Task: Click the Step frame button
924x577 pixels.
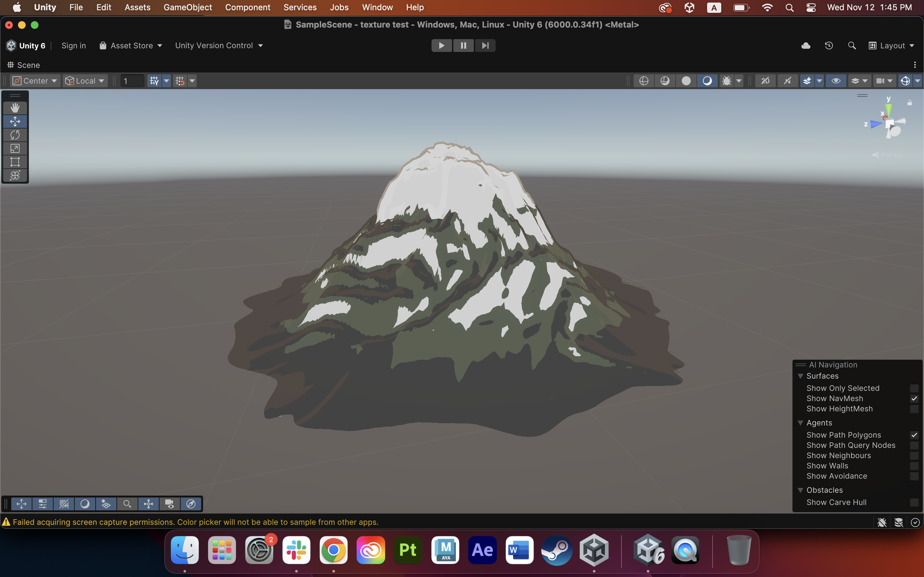Action: 485,46
